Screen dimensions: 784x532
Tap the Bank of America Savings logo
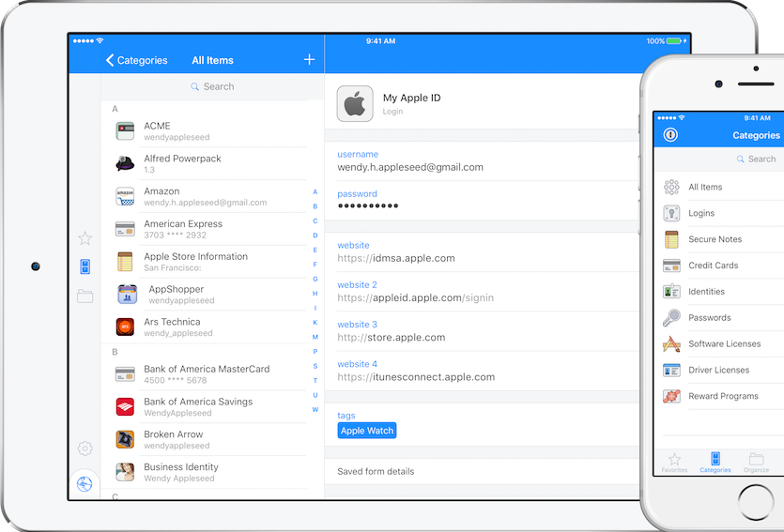125,406
